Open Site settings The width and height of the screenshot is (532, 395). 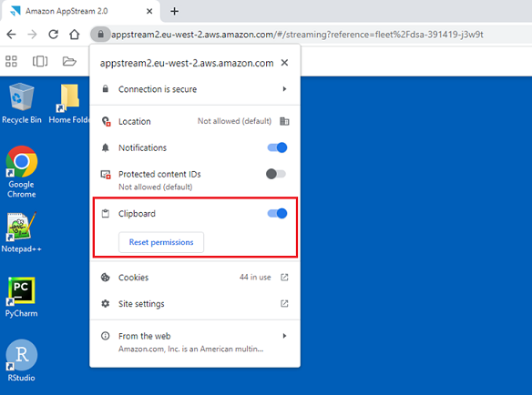(195, 304)
